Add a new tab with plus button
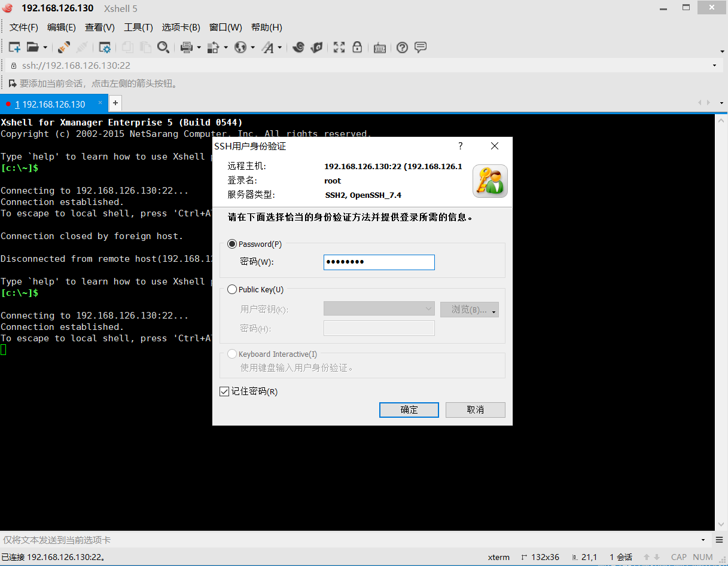This screenshot has width=728, height=566. click(115, 103)
